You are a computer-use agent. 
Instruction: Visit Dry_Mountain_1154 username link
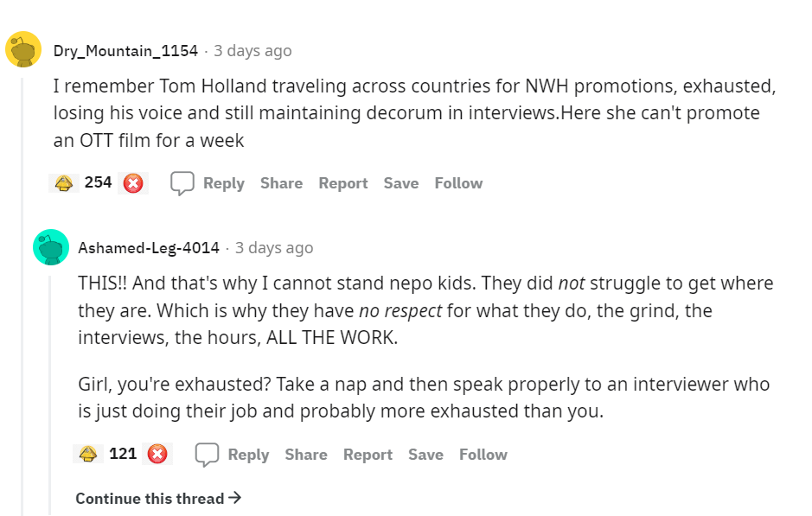[x=125, y=51]
